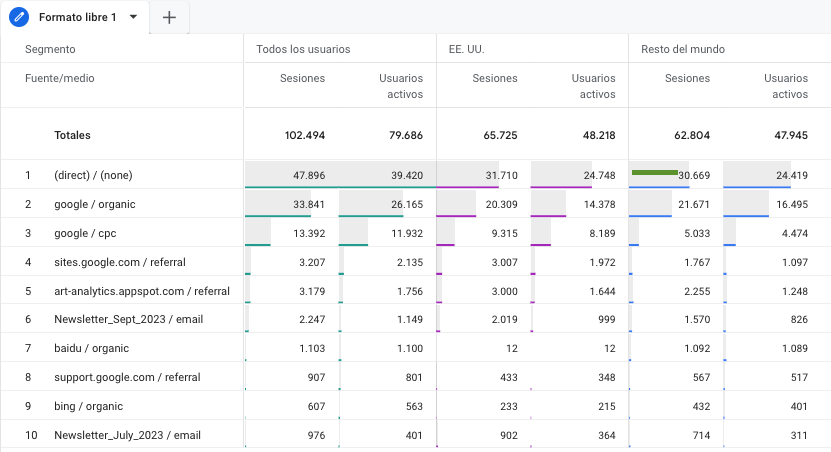
Task: Select the google / cpc row label
Action: point(85,233)
